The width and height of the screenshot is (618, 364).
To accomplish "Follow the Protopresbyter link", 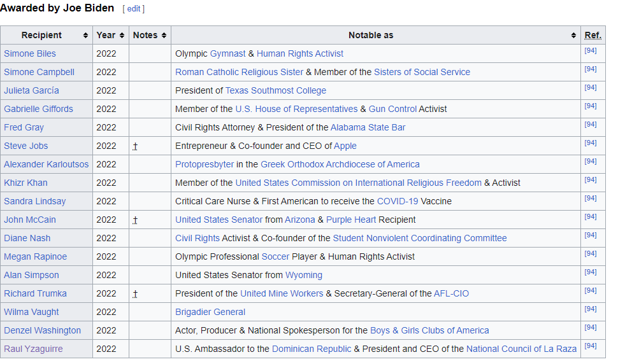I will point(205,164).
